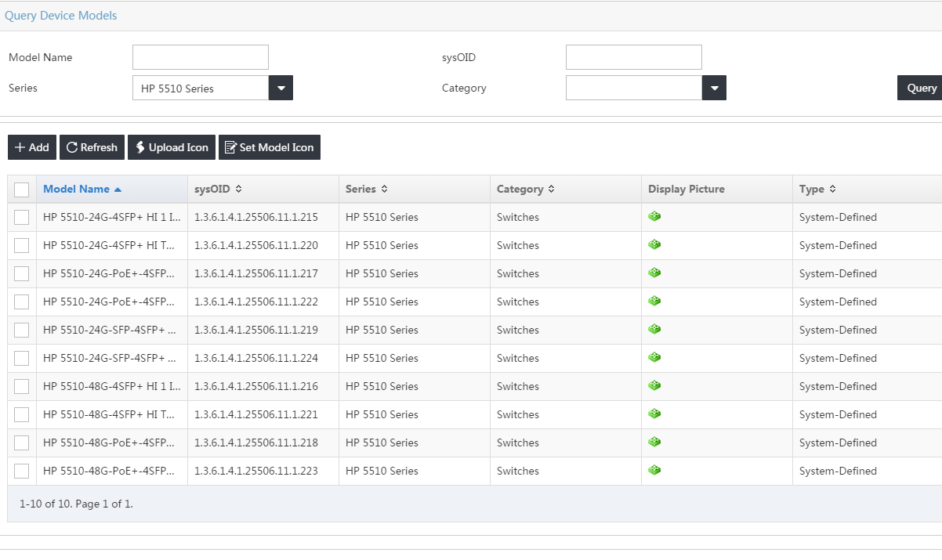Click System-Defined cell in row sysOID 11.1.222

(x=838, y=302)
